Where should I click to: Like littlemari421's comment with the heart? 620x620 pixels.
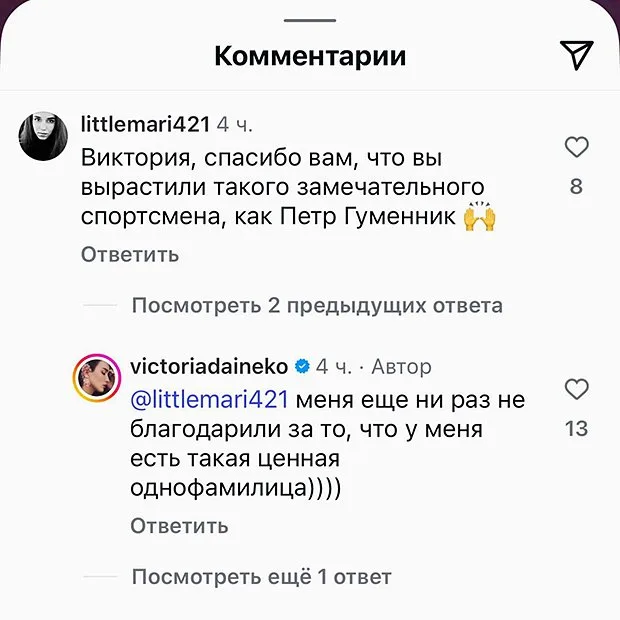(x=577, y=149)
